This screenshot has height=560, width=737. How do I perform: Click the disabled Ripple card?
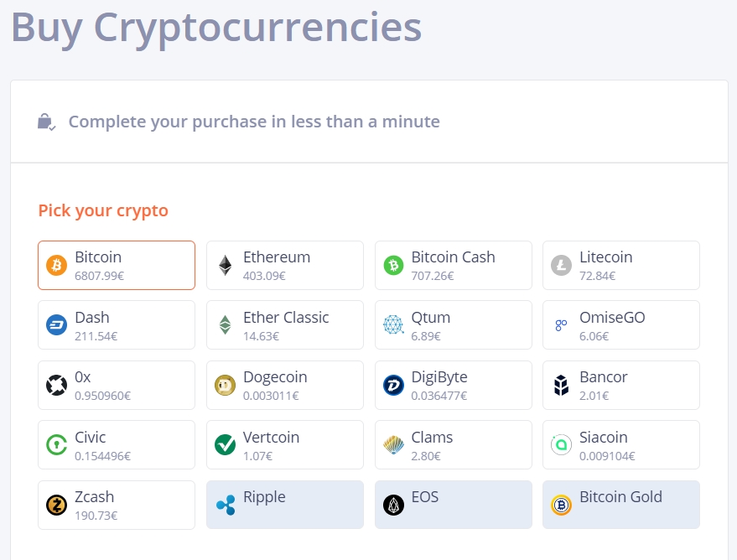point(285,505)
